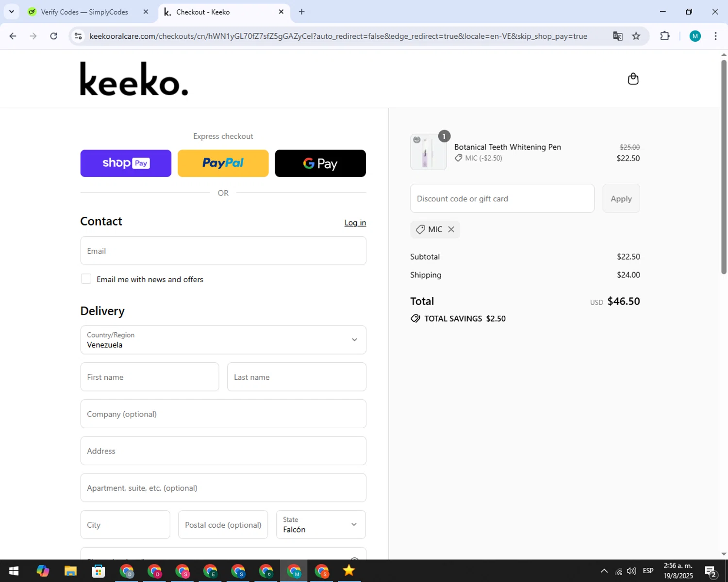Click the Botanical Teeth Whitening Pen thumbnail
The width and height of the screenshot is (728, 582).
428,152
